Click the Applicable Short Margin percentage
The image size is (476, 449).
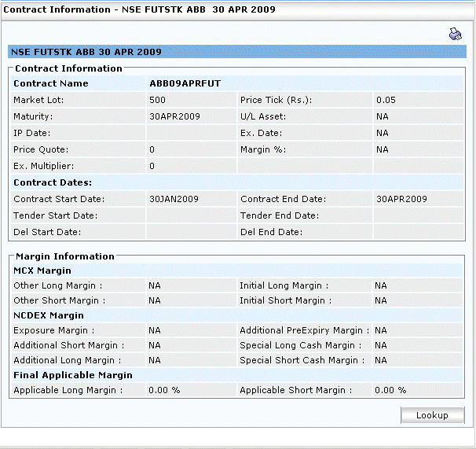pos(390,390)
